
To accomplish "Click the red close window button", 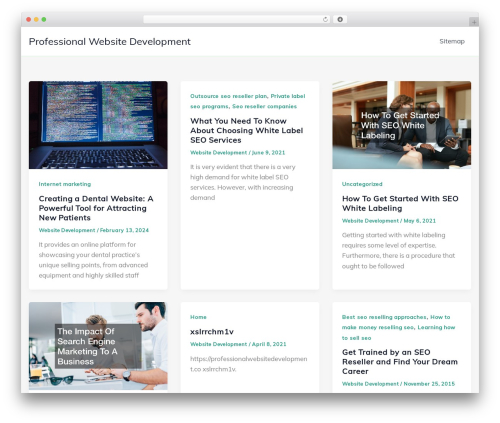I will click(x=29, y=19).
